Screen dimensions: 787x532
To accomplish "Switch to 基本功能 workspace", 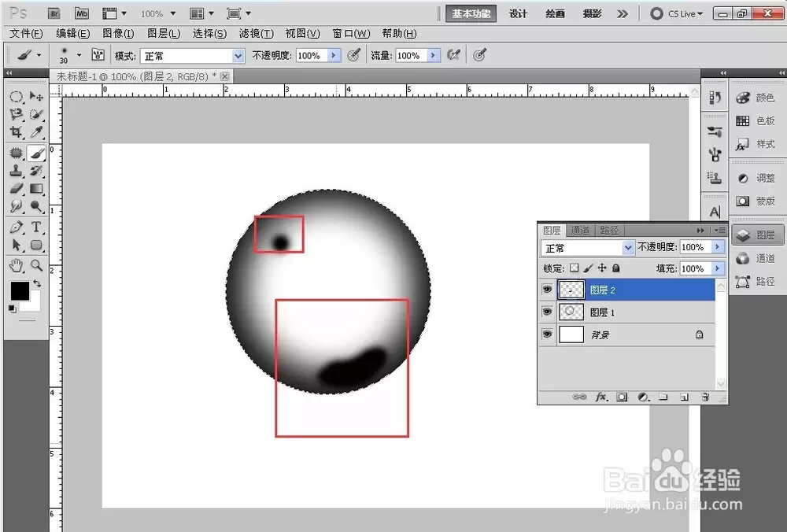I will tap(471, 13).
